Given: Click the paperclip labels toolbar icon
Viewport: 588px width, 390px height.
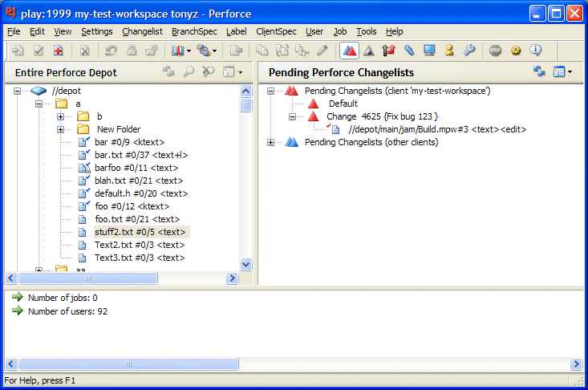Looking at the screenshot, I should pos(409,51).
